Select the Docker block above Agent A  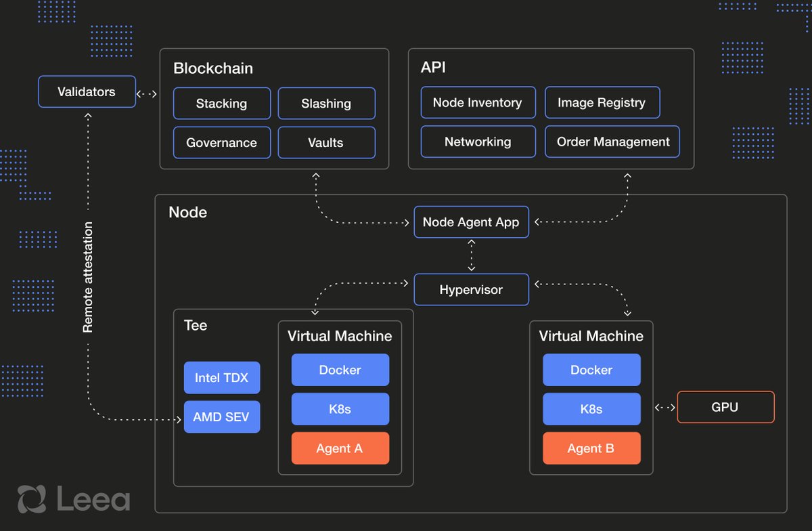pos(340,370)
